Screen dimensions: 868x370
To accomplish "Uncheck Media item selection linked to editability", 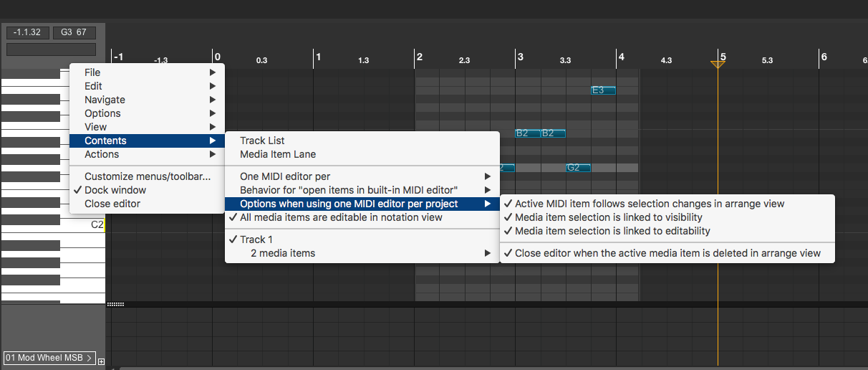I will [x=612, y=231].
